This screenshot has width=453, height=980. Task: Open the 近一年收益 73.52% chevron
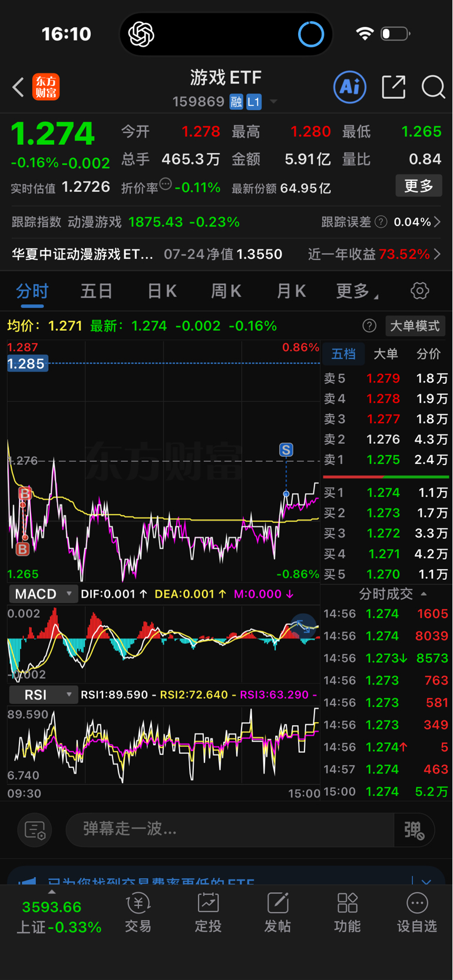coord(437,254)
